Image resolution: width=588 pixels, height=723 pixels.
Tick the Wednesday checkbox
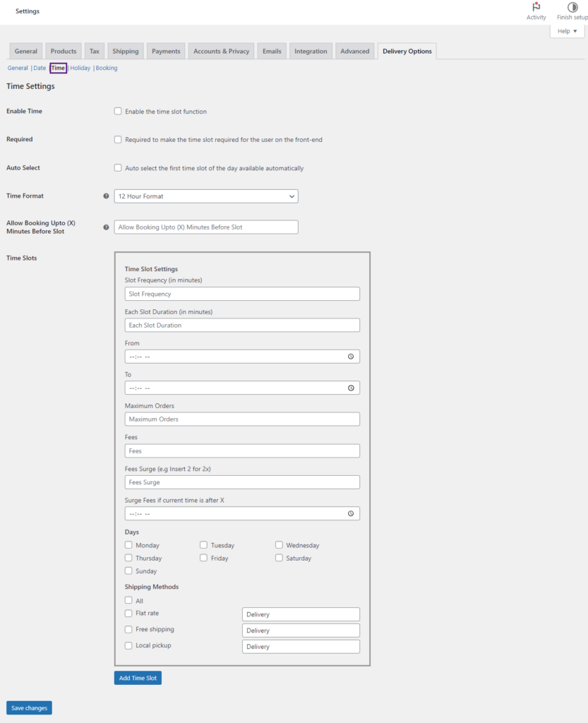280,545
